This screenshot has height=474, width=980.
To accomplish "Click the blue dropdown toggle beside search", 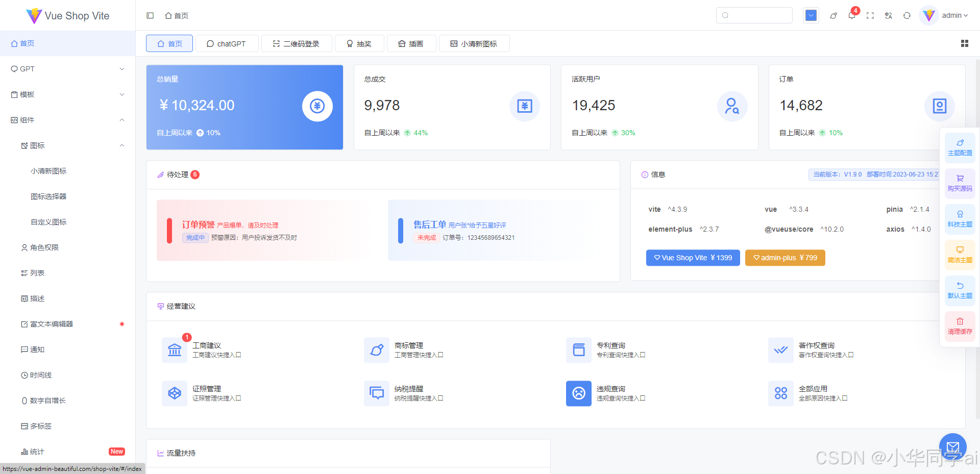I will [811, 15].
